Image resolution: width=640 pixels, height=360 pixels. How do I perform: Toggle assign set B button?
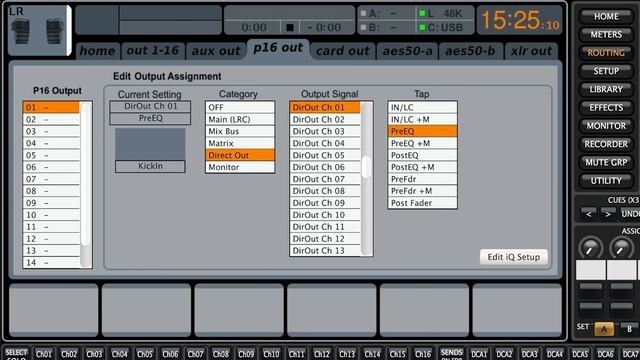(629, 329)
